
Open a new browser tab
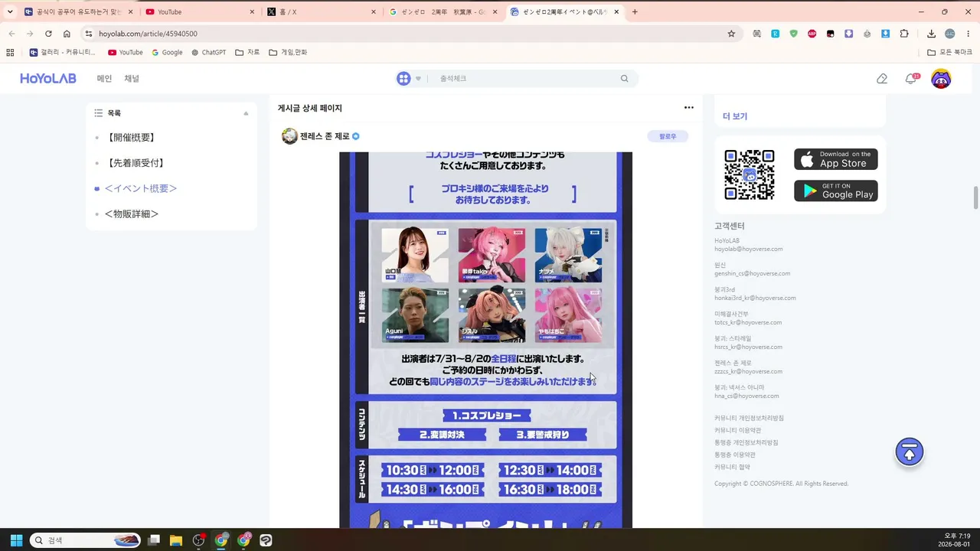click(x=635, y=12)
